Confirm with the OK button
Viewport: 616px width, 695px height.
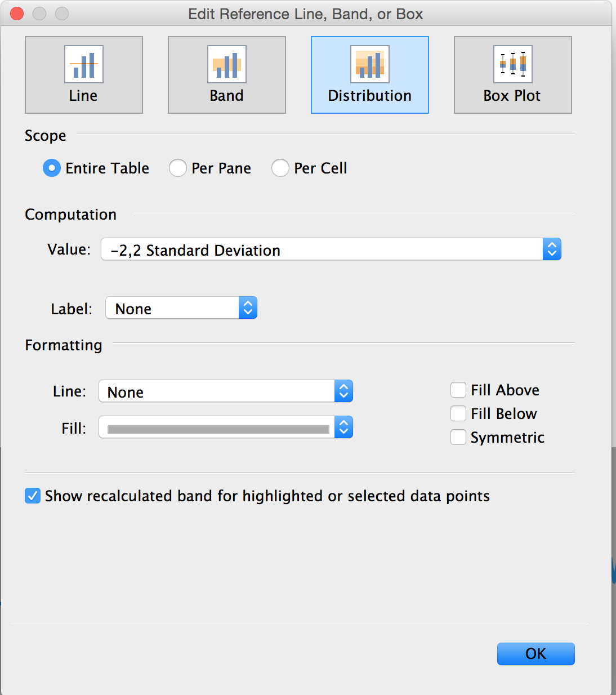[x=536, y=653]
